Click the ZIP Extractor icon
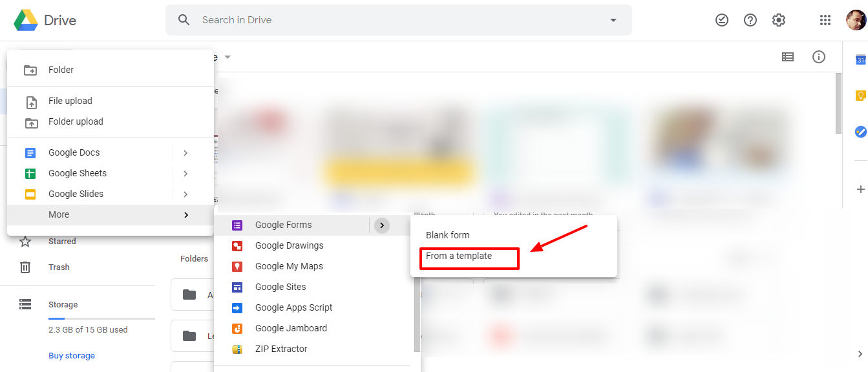Viewport: 868px width, 372px height. (237, 349)
